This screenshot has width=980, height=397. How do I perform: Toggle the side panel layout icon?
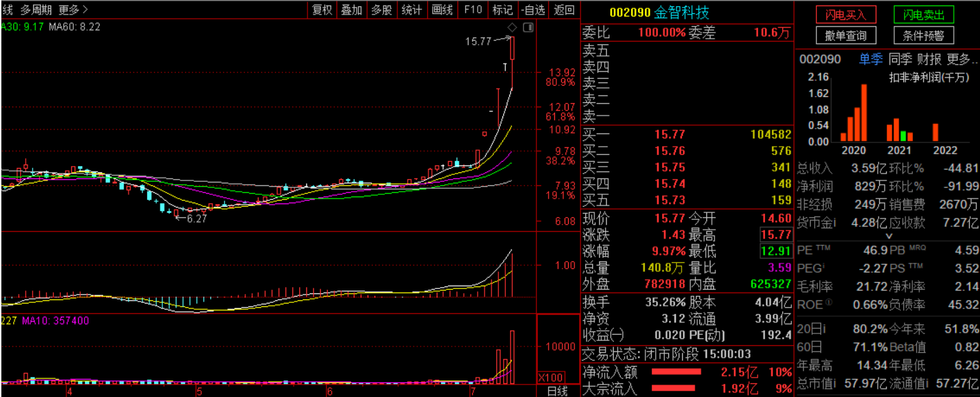529,28
